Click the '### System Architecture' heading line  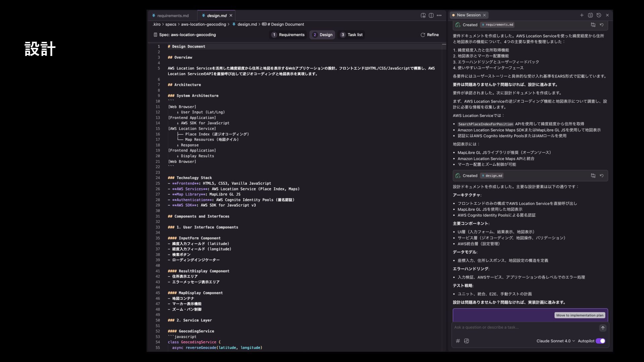(x=193, y=96)
